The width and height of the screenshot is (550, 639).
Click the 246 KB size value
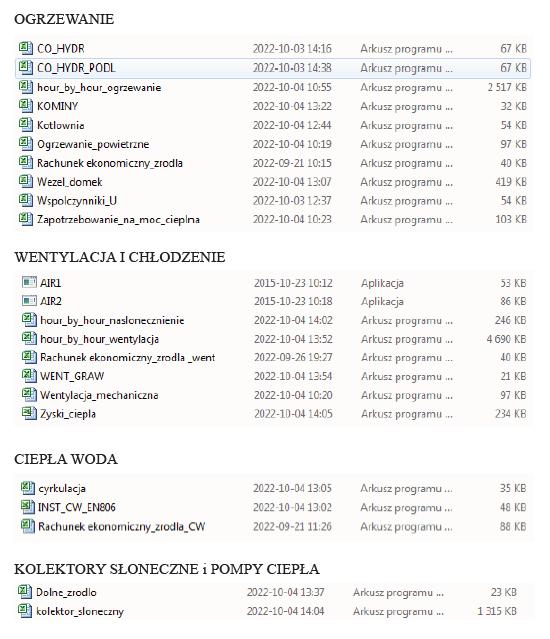pyautogui.click(x=510, y=320)
